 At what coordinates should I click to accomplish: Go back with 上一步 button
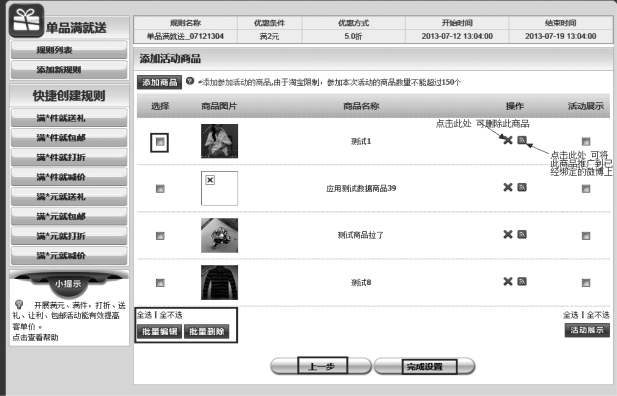coord(321,366)
